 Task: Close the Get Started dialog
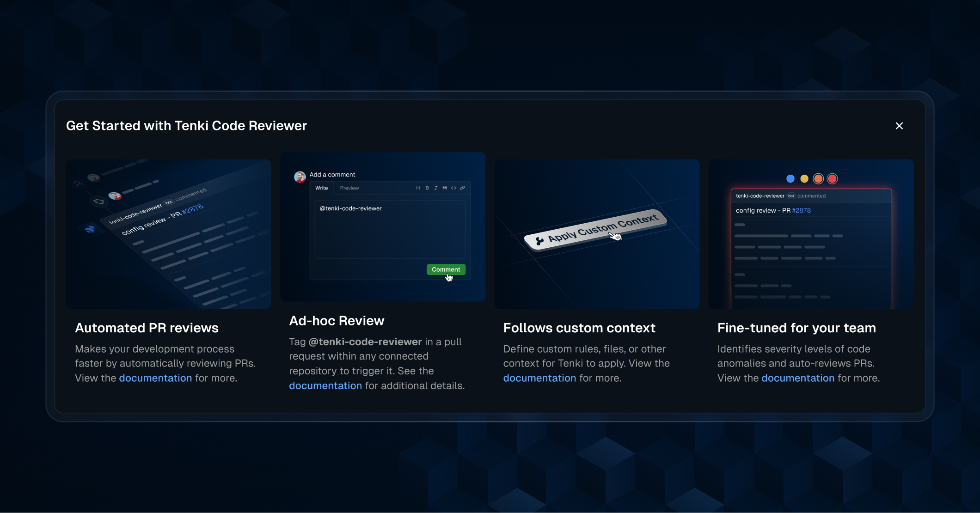899,126
